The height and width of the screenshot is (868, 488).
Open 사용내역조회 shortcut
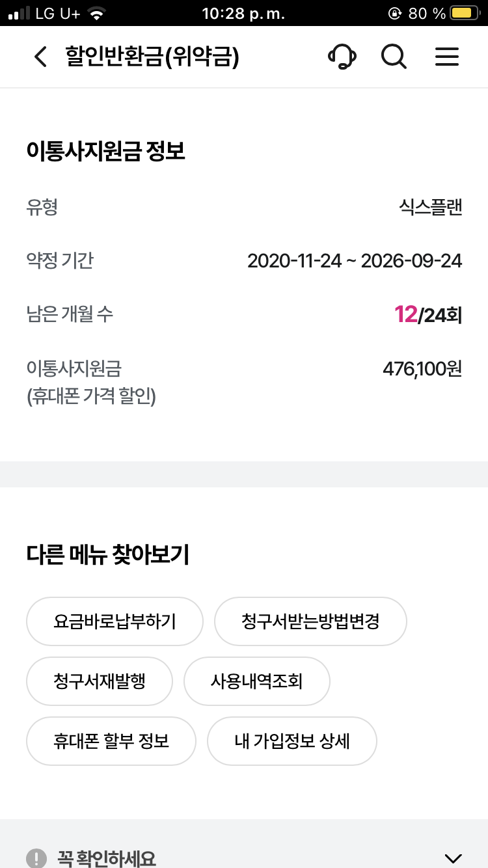click(x=257, y=681)
